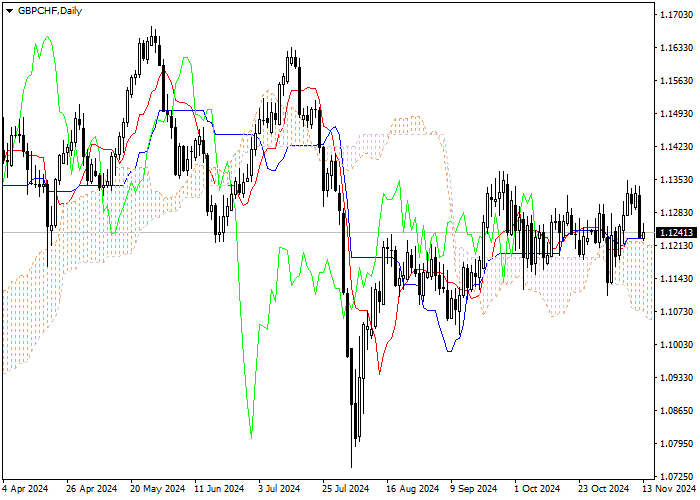Open the GBPCHF chart dropdown triangle
The image size is (700, 500).
coord(9,11)
